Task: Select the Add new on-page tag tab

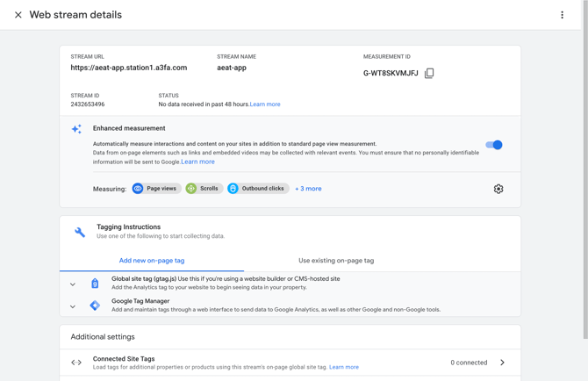Action: tap(152, 261)
